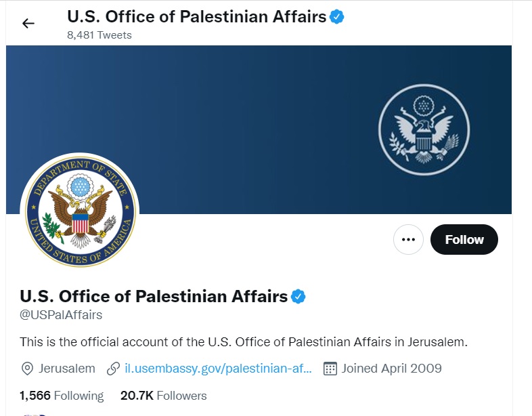Click the @USPalAffairs handle
This screenshot has width=532, height=416.
61,315
